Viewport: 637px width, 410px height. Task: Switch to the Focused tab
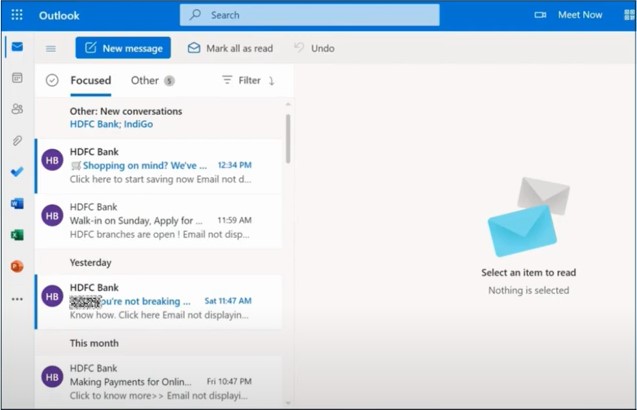91,80
